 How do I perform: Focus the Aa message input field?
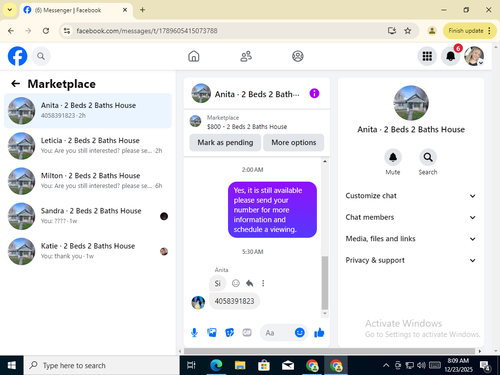(278, 333)
